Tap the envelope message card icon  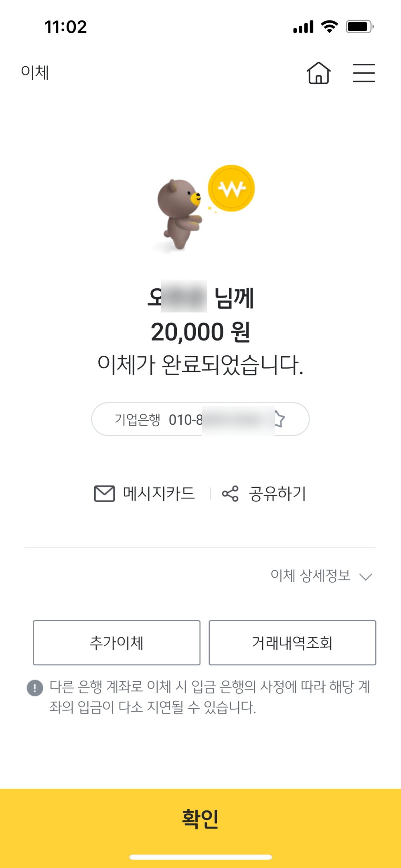click(x=104, y=493)
